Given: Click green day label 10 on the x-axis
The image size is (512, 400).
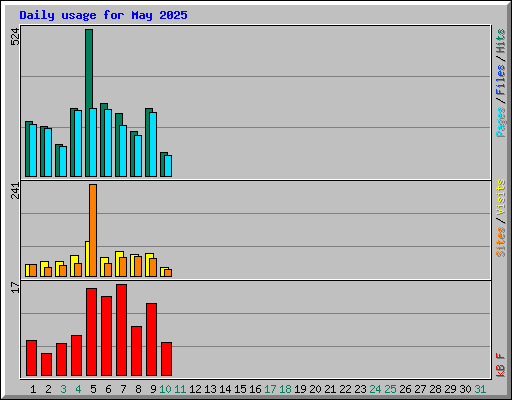Looking at the screenshot, I should click(x=165, y=389).
